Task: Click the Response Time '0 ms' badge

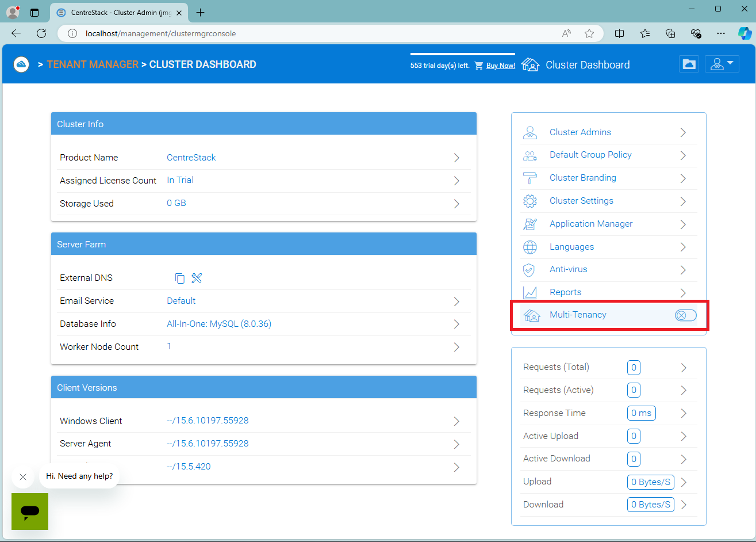Action: (642, 413)
